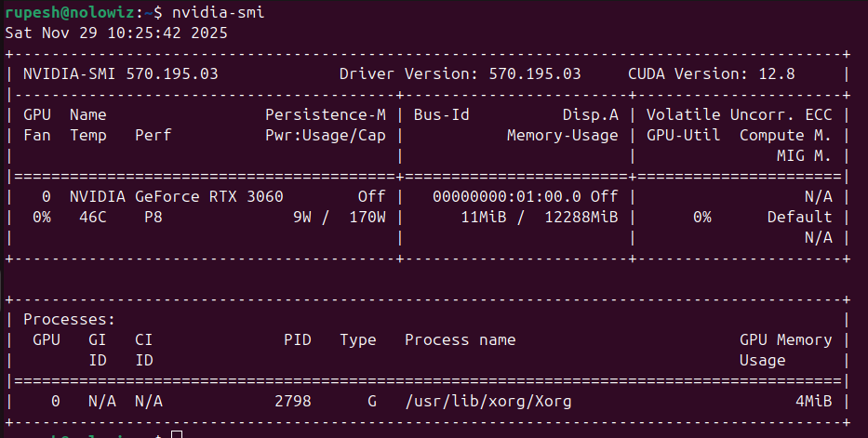This screenshot has width=868, height=438.
Task: Click the terminal cursor at the bottom prompt
Action: 177,434
